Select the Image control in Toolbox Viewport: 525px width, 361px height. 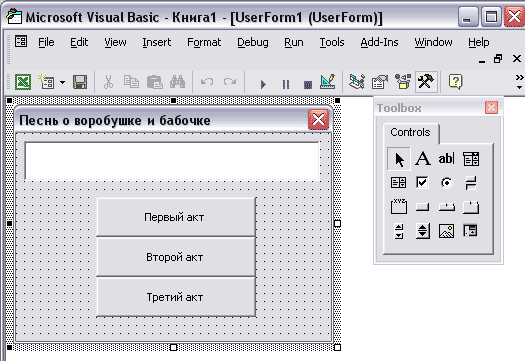click(x=446, y=231)
